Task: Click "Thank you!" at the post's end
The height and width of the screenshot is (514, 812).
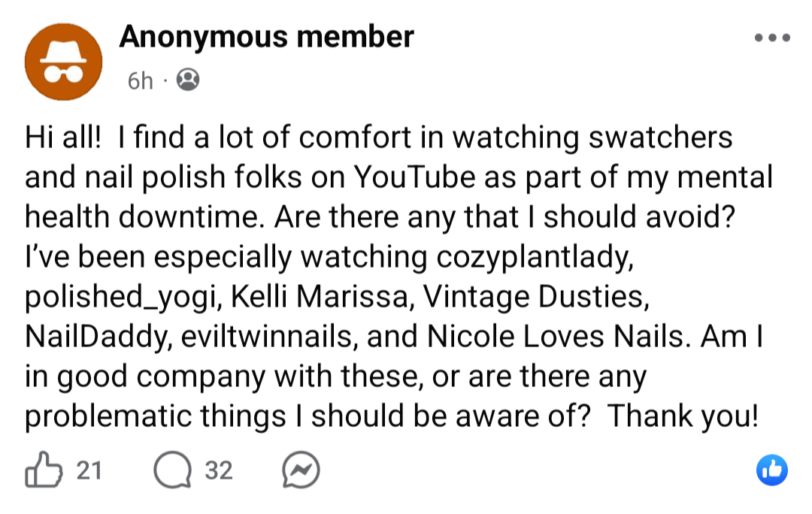Action: (683, 416)
